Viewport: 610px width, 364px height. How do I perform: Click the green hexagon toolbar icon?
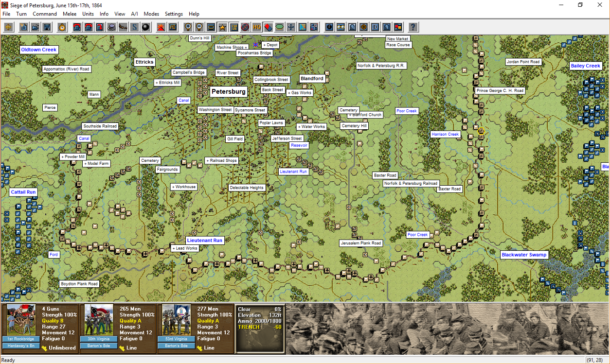click(280, 27)
